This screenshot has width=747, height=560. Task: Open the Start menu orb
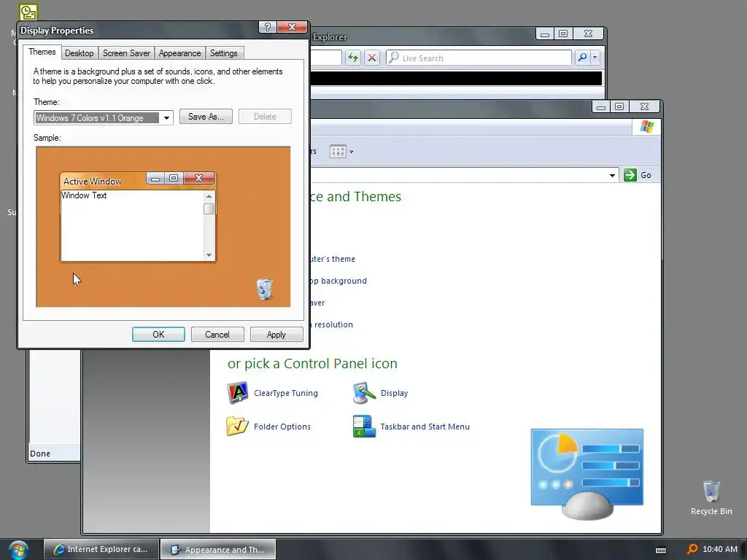tap(18, 550)
